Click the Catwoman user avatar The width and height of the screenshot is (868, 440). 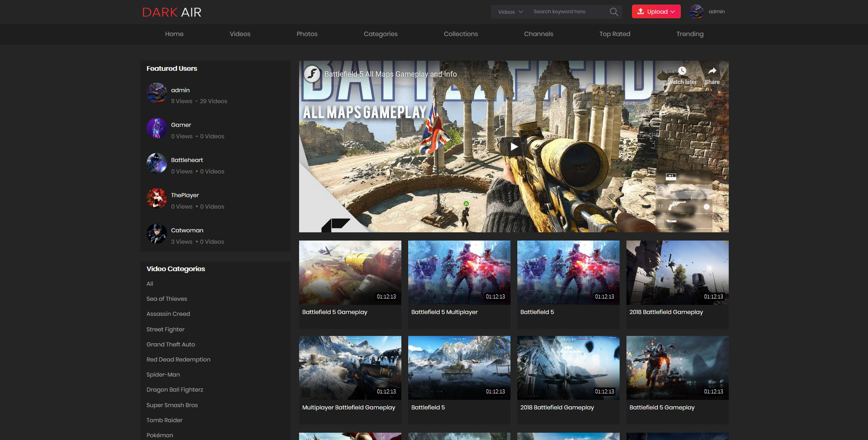(x=157, y=233)
